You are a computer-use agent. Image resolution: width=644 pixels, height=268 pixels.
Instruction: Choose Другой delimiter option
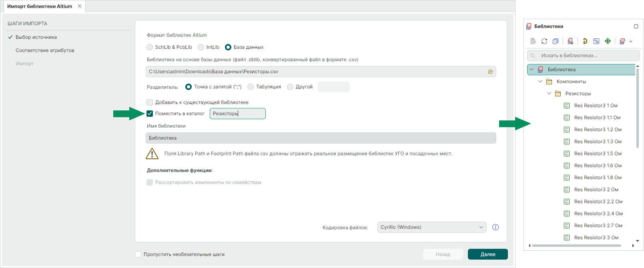(x=290, y=87)
